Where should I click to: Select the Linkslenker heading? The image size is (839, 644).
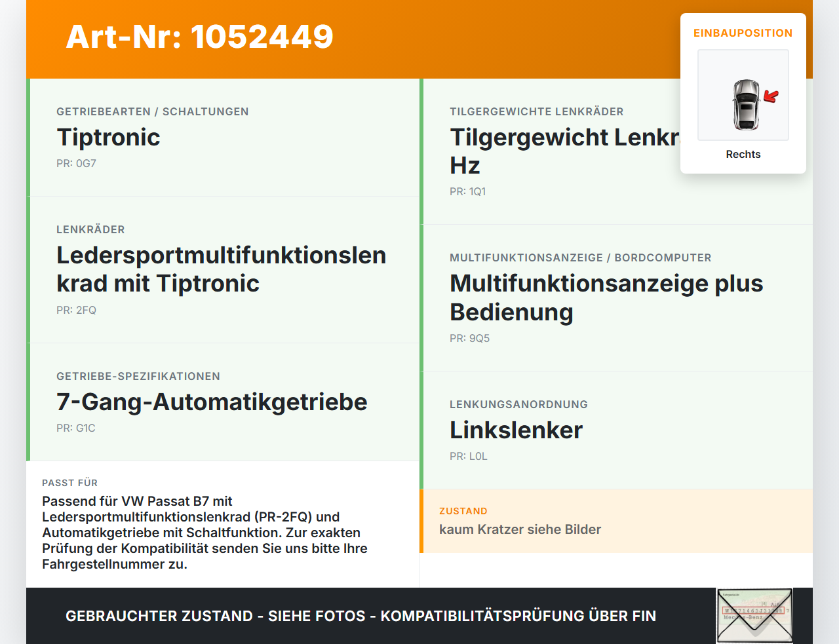pos(516,430)
